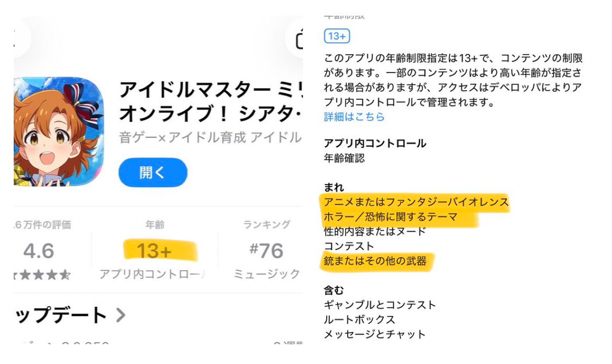
Task: Tap the #76 ランキング badge
Action: pyautogui.click(x=266, y=250)
